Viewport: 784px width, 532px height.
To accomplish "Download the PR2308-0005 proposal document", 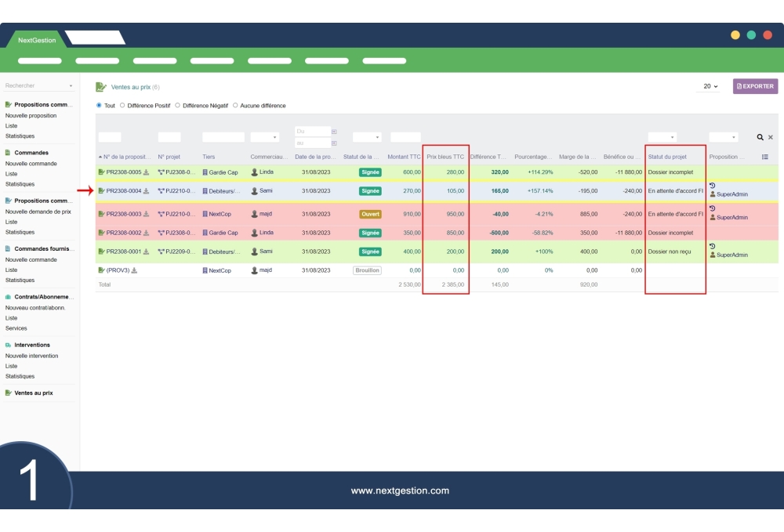I will pos(146,172).
